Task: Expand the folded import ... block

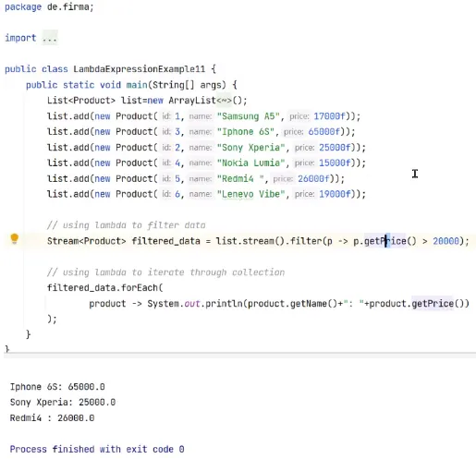Action: point(50,38)
